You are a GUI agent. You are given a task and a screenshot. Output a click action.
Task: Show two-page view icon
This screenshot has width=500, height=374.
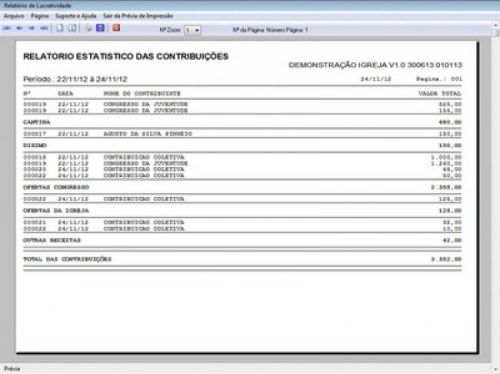coord(72,28)
